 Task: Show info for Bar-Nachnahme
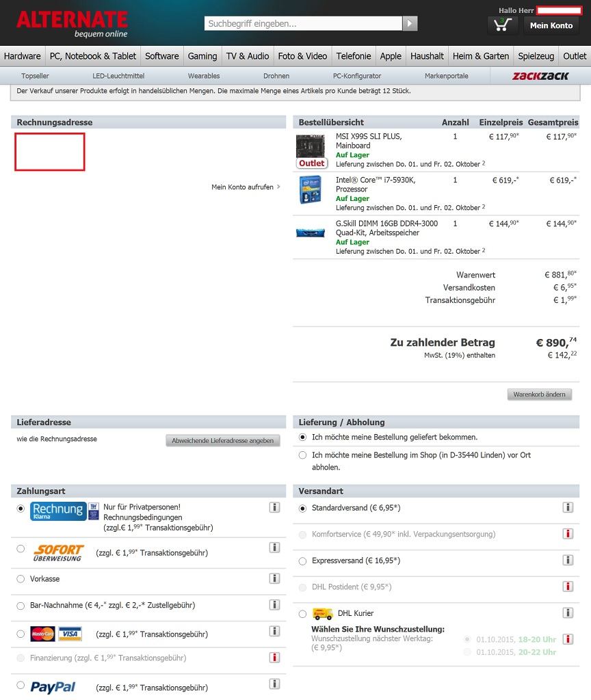point(275,605)
